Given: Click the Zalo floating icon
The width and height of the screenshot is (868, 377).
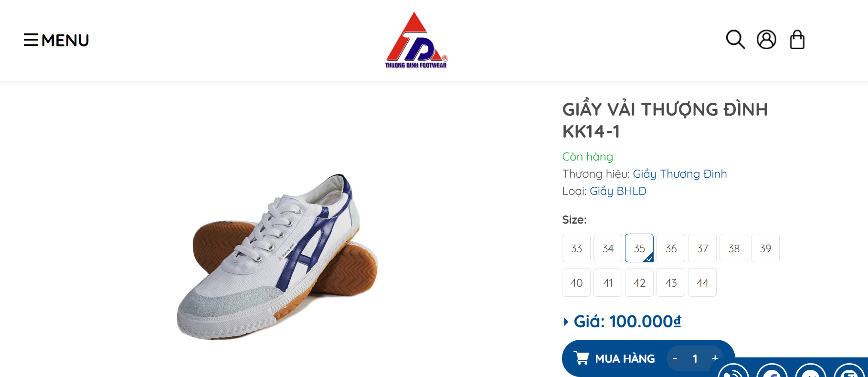Looking at the screenshot, I should (849, 373).
